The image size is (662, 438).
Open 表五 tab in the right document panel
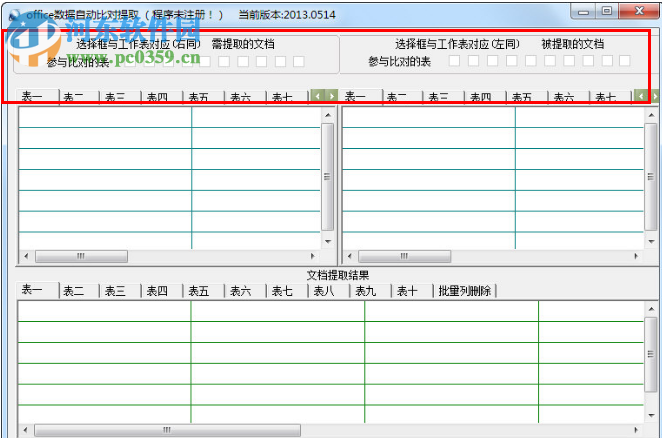(x=526, y=97)
